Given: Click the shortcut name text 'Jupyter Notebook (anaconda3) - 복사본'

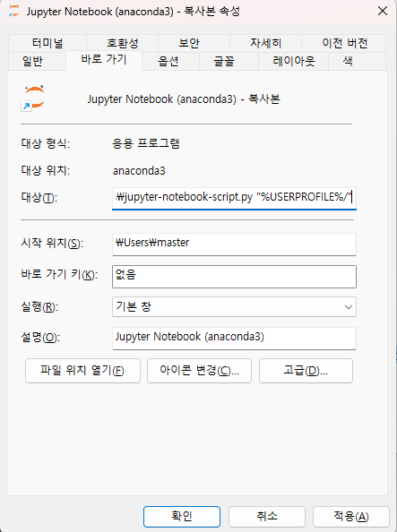Looking at the screenshot, I should (184, 99).
